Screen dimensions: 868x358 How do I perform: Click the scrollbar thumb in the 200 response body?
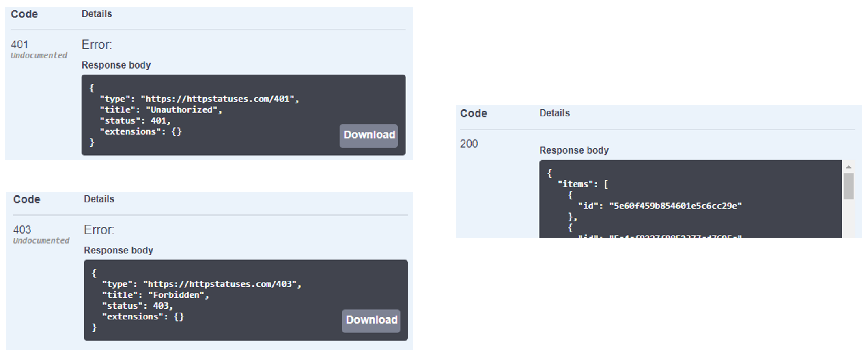848,186
